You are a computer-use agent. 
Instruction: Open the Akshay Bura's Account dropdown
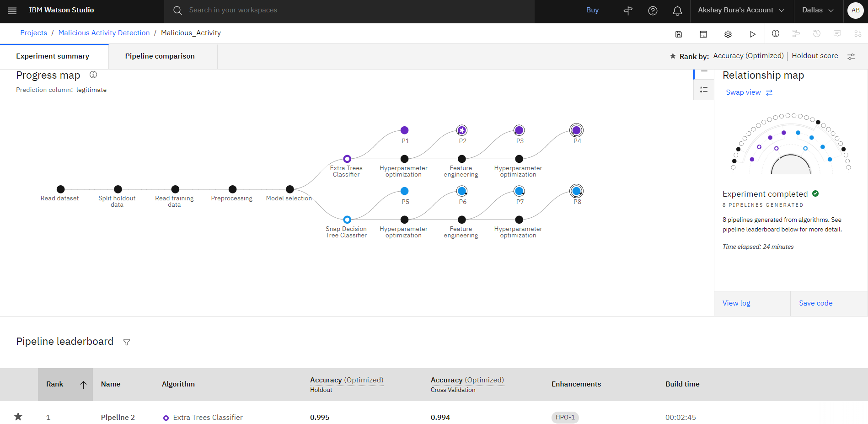[x=741, y=10]
